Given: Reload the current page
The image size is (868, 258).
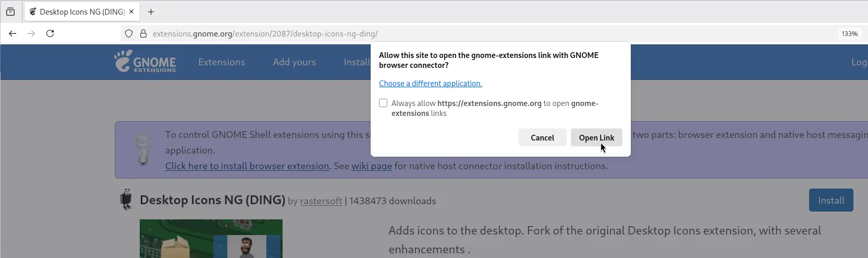Looking at the screenshot, I should click(50, 33).
